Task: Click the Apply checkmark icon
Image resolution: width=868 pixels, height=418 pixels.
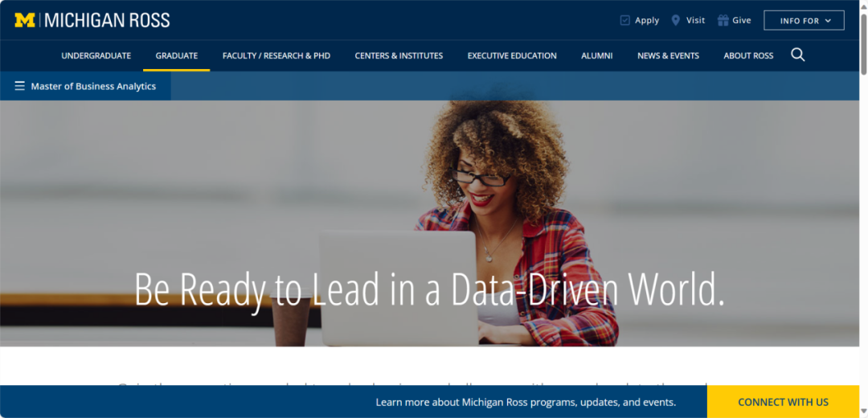Action: (625, 20)
